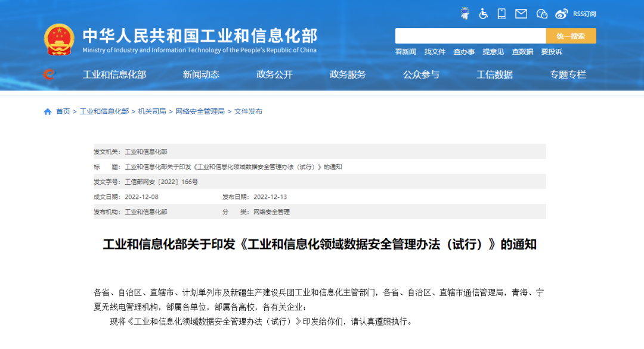
Task: Click the 成文日期 value 2022-12-08
Action: [x=142, y=197]
